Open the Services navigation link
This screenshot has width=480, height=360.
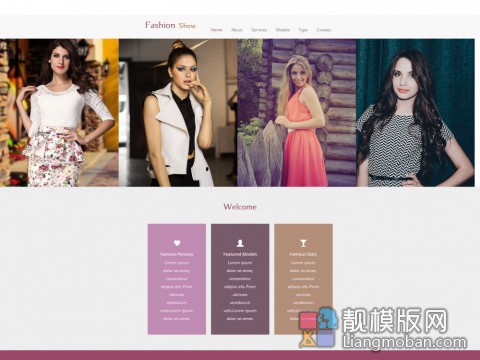[x=259, y=30]
